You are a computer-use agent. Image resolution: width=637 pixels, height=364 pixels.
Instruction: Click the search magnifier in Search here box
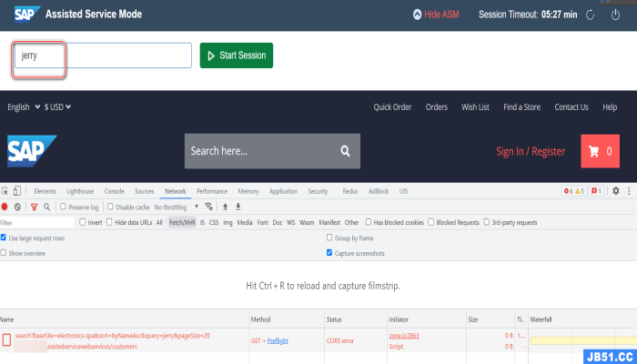coord(345,151)
